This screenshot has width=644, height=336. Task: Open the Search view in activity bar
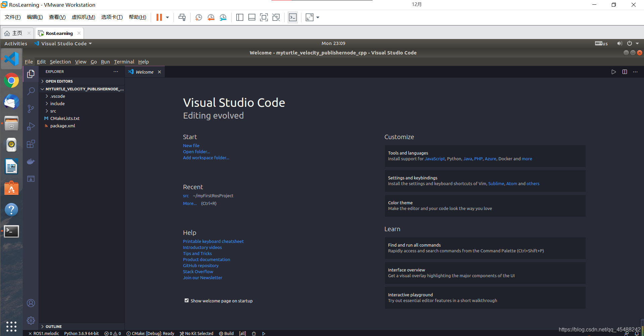point(31,91)
